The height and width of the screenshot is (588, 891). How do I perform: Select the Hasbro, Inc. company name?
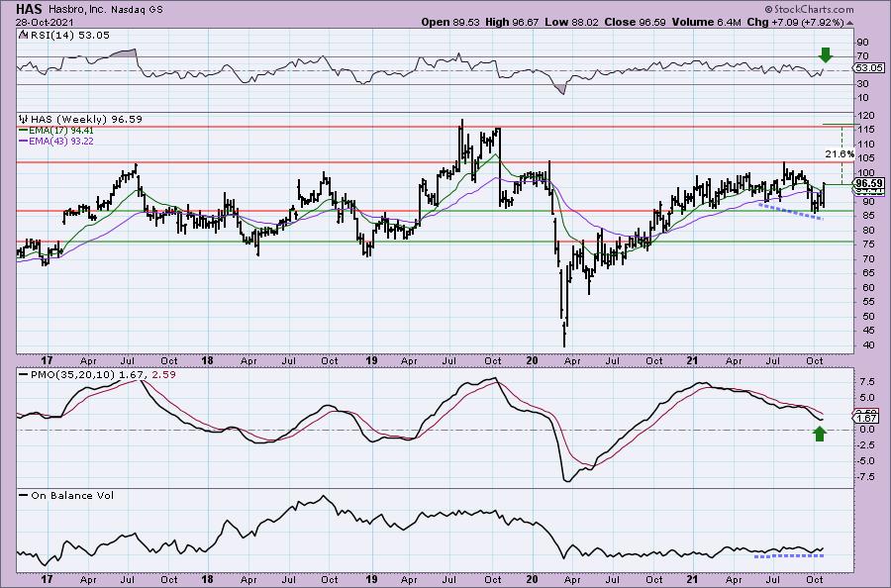point(77,10)
